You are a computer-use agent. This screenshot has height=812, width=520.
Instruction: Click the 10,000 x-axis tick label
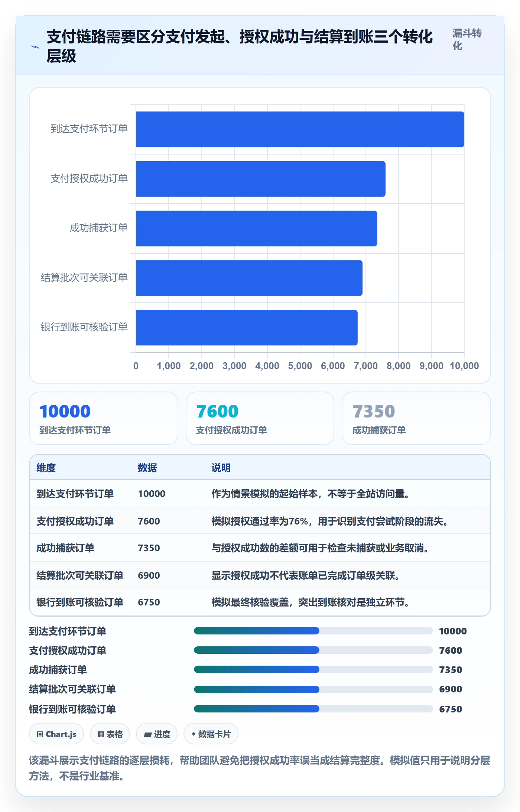464,366
